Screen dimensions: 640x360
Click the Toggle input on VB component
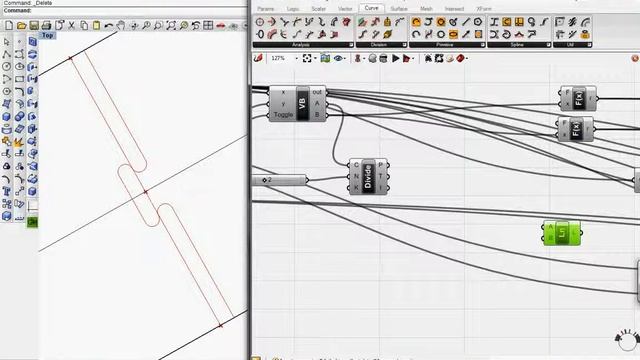point(283,115)
